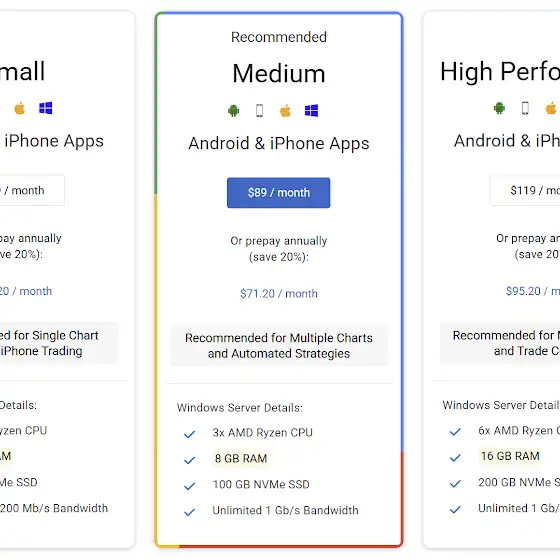Viewport: 560px width, 560px height.
Task: Click the Windows icon in the Small plan
Action: [46, 108]
